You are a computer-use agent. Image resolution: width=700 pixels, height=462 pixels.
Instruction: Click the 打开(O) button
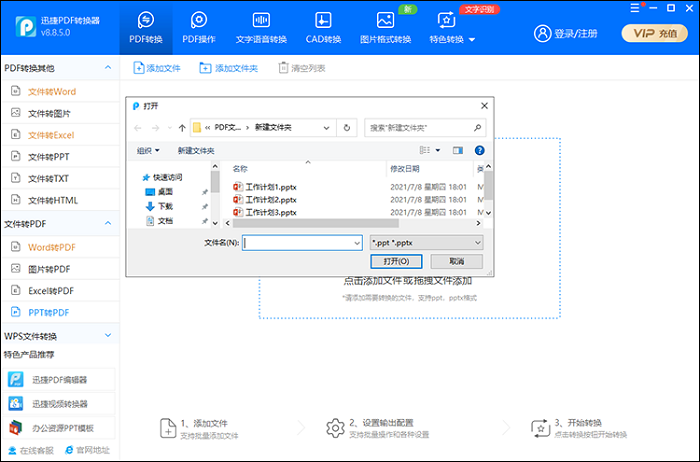tap(396, 261)
